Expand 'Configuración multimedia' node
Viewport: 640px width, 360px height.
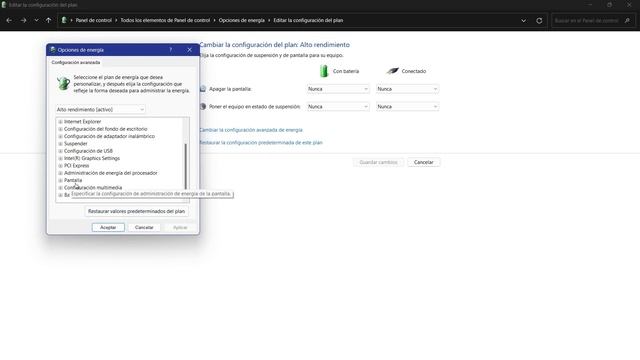coord(60,188)
